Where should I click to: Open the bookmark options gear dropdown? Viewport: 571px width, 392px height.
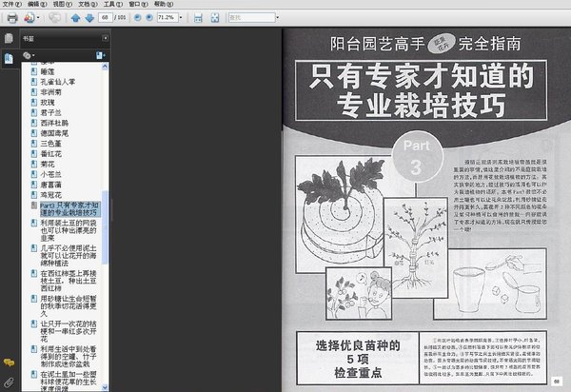29,55
